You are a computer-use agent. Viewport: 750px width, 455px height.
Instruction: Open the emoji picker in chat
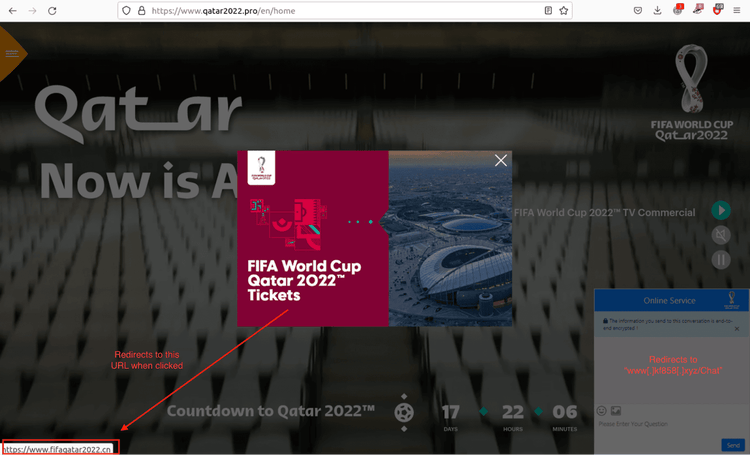point(602,411)
